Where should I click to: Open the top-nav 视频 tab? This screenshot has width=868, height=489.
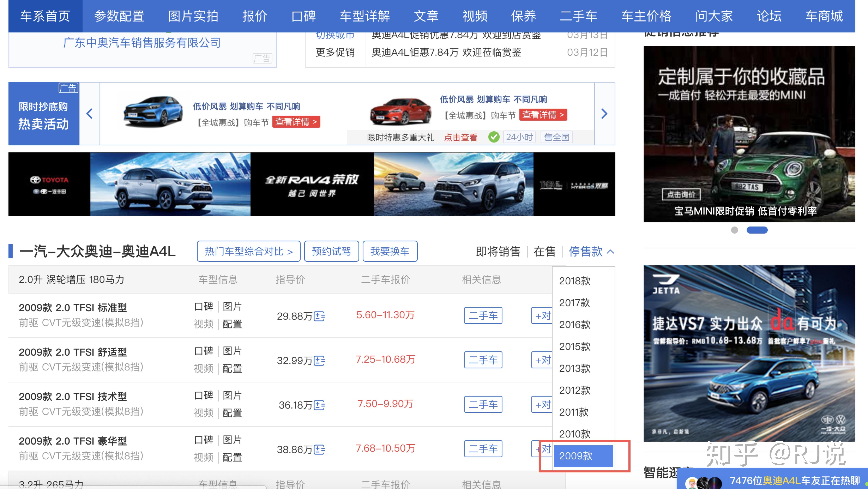click(475, 16)
